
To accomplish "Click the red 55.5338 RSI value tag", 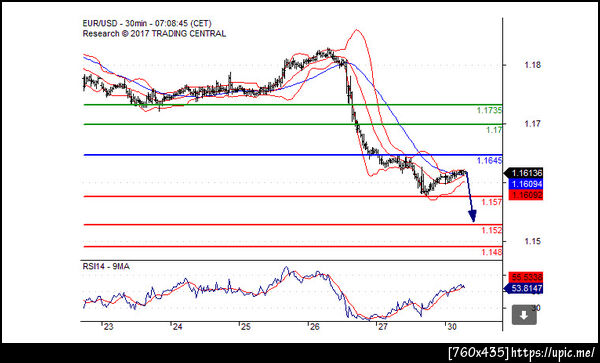I will point(525,277).
